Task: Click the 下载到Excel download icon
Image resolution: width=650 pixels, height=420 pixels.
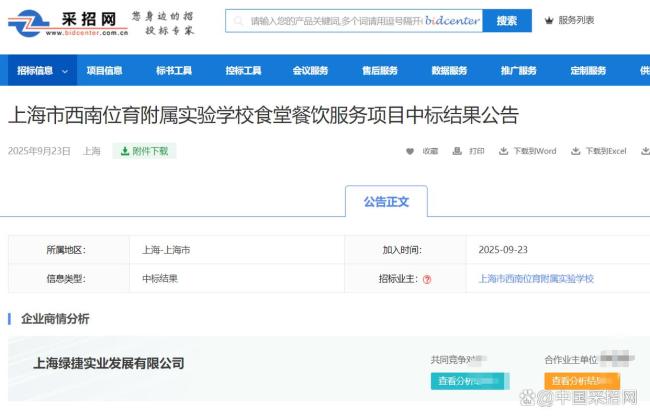Action: 575,152
